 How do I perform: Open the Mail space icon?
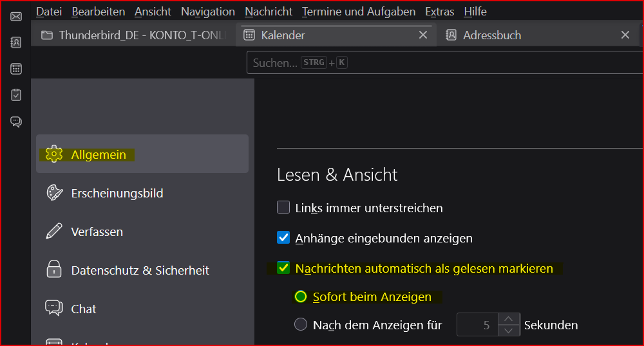[x=16, y=16]
